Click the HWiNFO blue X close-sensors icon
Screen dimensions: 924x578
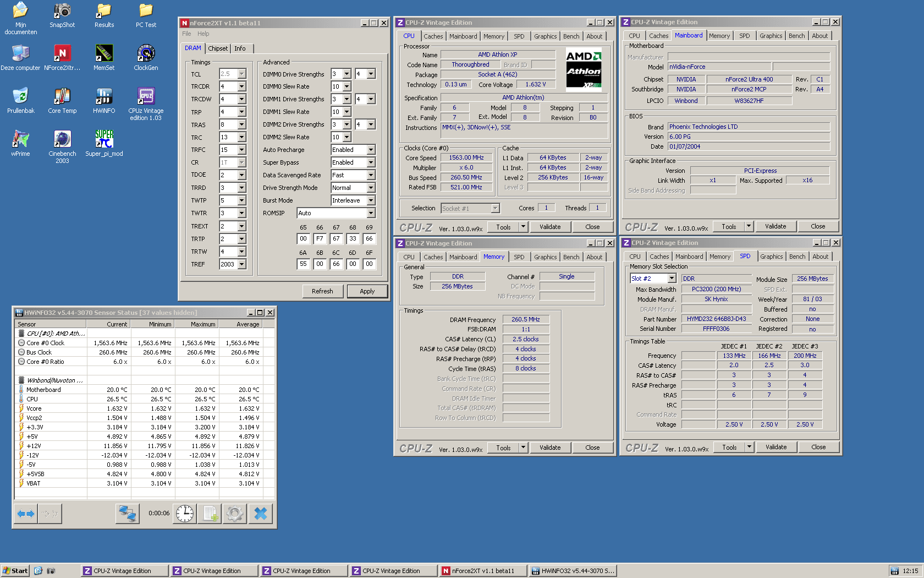pos(261,514)
